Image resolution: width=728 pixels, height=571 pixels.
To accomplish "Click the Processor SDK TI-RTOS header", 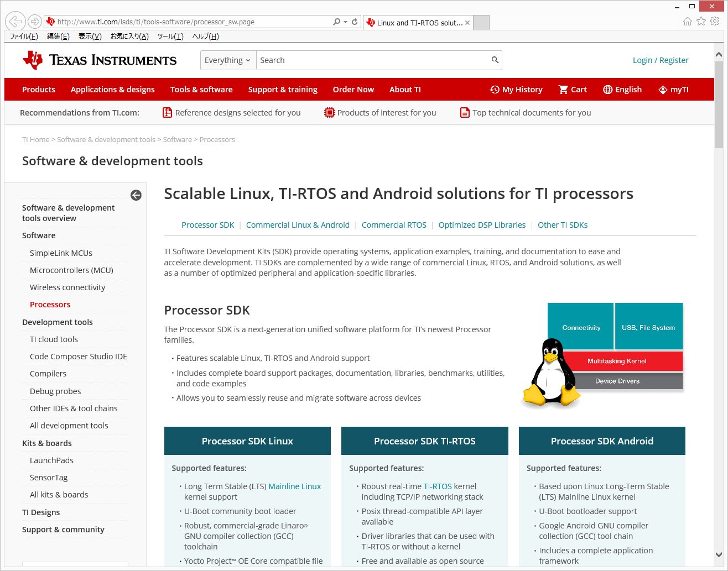I will (425, 441).
